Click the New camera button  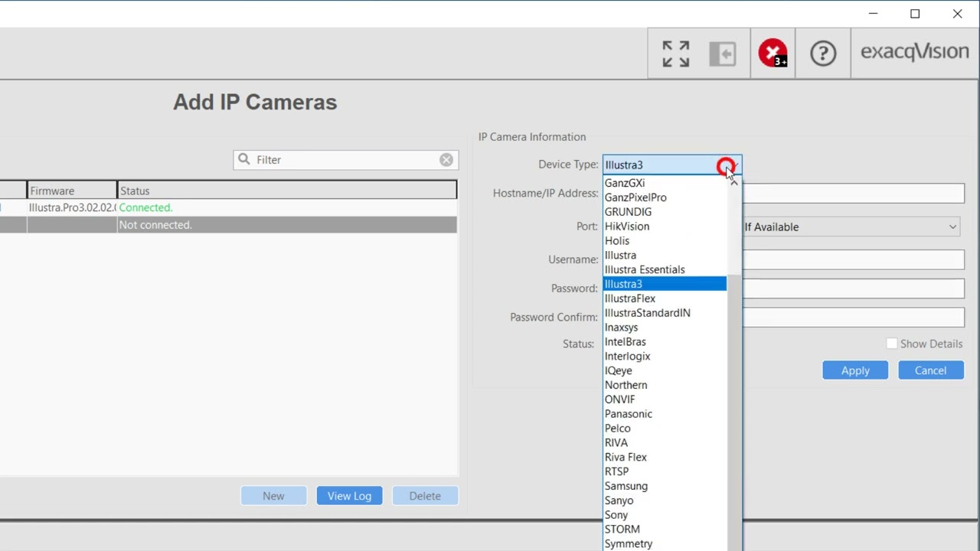273,496
